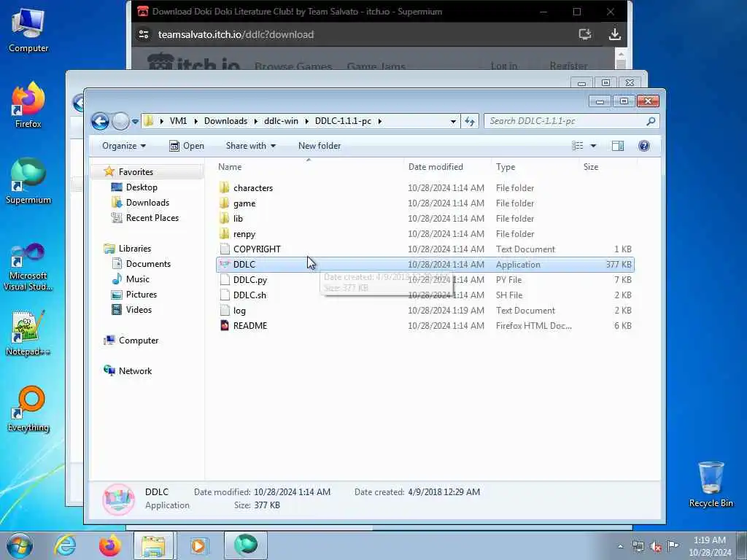Screen dimensions: 747x560
Task: Select Downloads in the navigation pane
Action: (x=147, y=203)
